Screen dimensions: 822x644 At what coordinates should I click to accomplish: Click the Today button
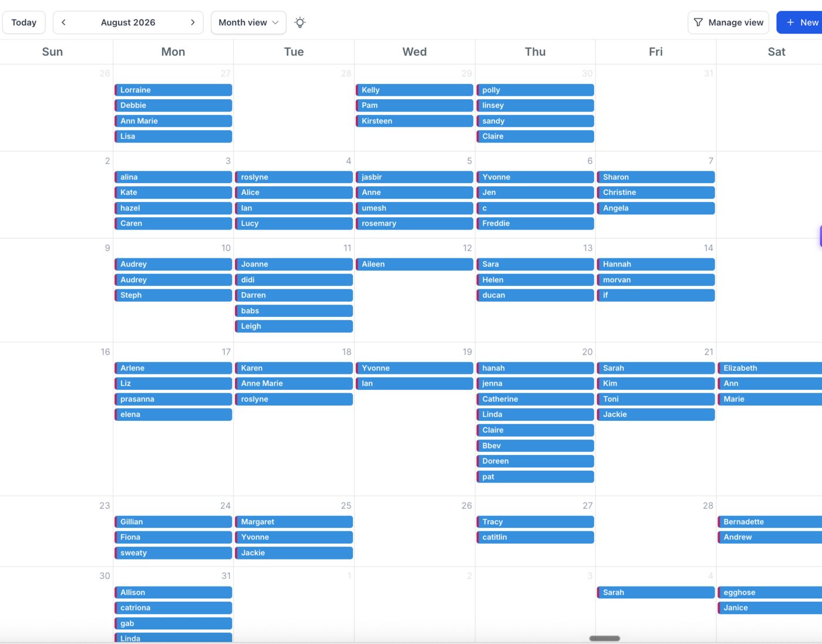click(x=24, y=22)
